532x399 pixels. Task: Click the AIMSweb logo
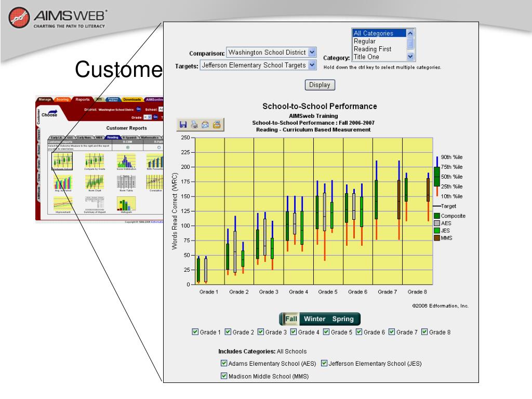(x=57, y=18)
